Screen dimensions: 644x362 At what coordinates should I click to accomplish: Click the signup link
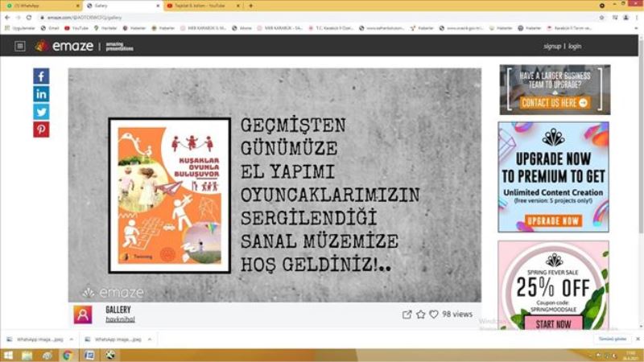tap(551, 47)
